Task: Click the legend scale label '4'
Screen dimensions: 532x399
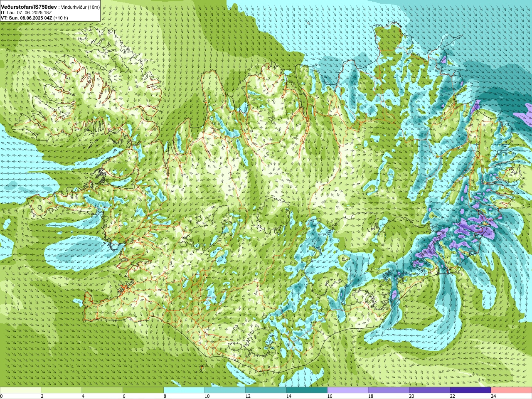Action: pos(83,396)
